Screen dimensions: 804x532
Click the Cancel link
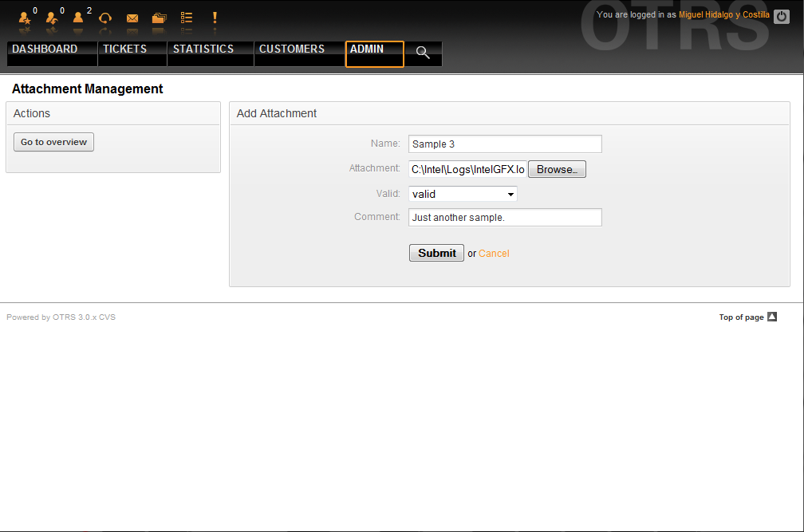click(x=494, y=254)
